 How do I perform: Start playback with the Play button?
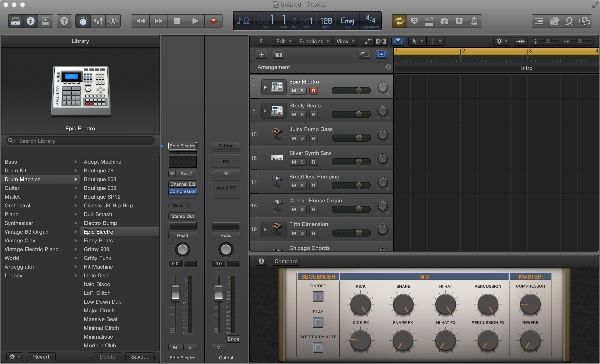pyautogui.click(x=195, y=21)
